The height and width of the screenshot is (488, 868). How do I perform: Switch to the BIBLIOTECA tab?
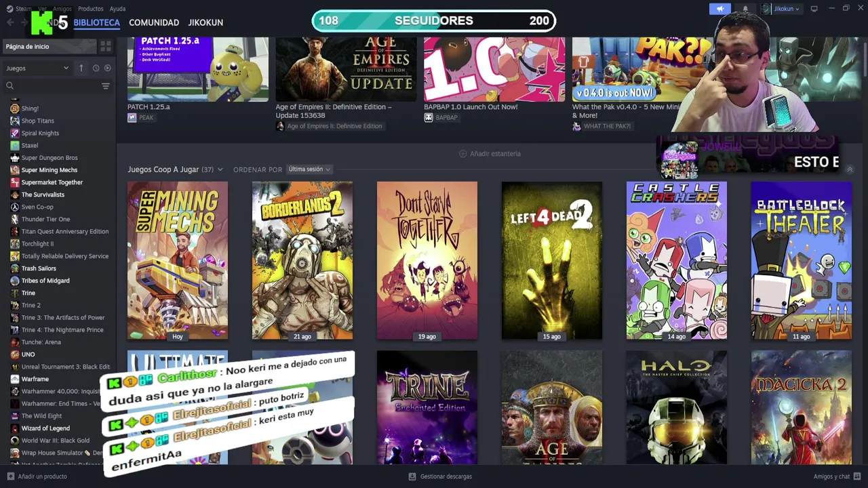96,22
